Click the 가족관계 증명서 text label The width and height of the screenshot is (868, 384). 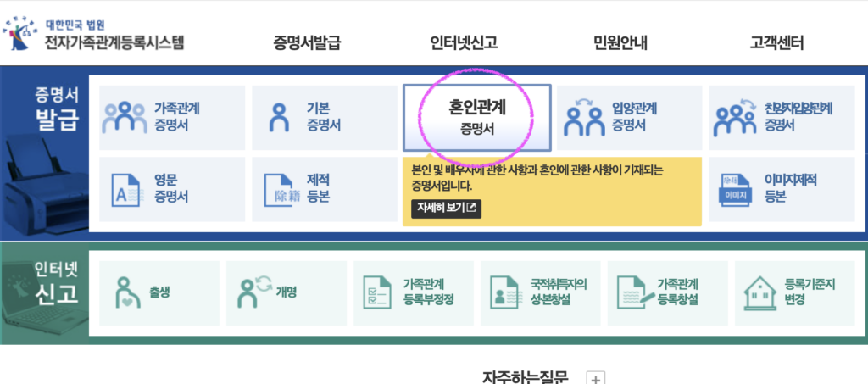coord(176,117)
